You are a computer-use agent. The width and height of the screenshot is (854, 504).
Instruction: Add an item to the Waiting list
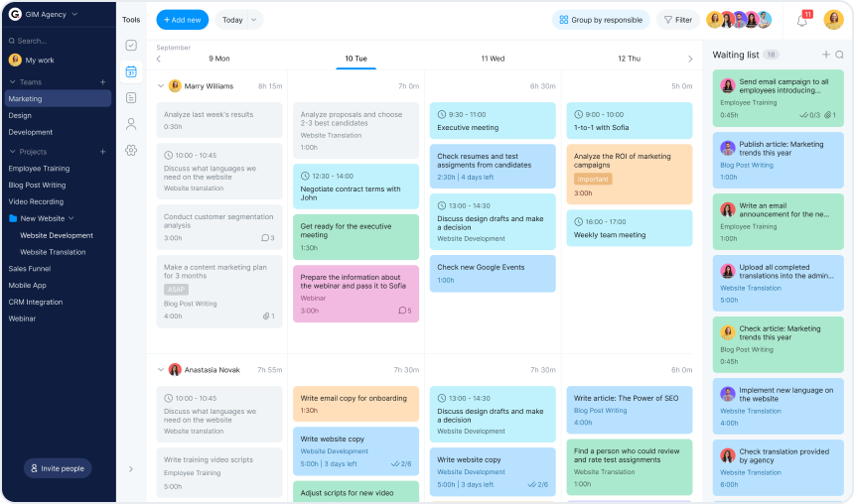coord(825,55)
